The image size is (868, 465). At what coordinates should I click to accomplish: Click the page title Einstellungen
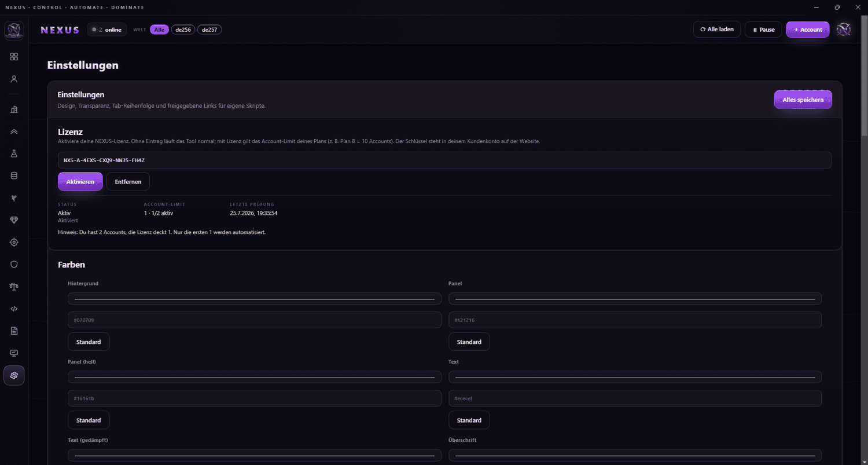tap(83, 65)
